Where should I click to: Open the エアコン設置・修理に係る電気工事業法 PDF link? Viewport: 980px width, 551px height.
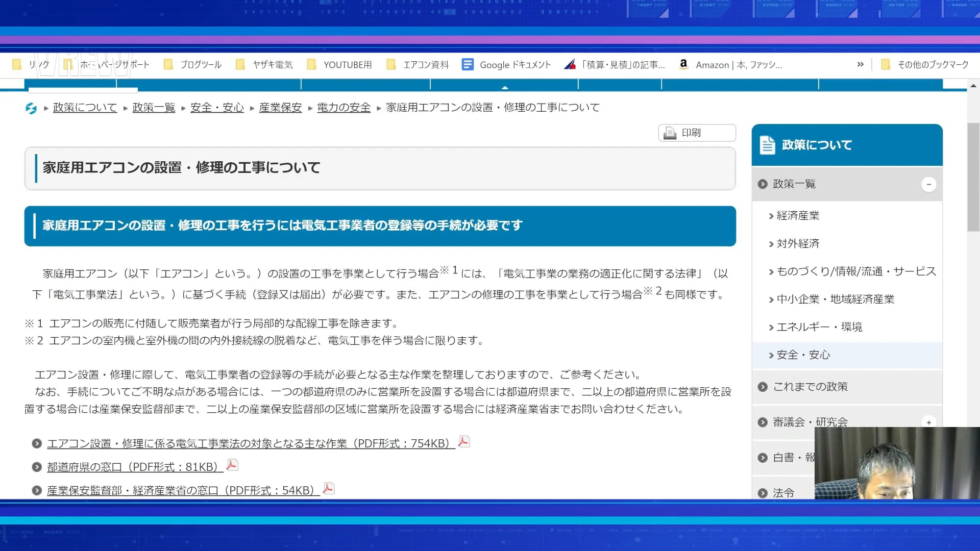251,444
